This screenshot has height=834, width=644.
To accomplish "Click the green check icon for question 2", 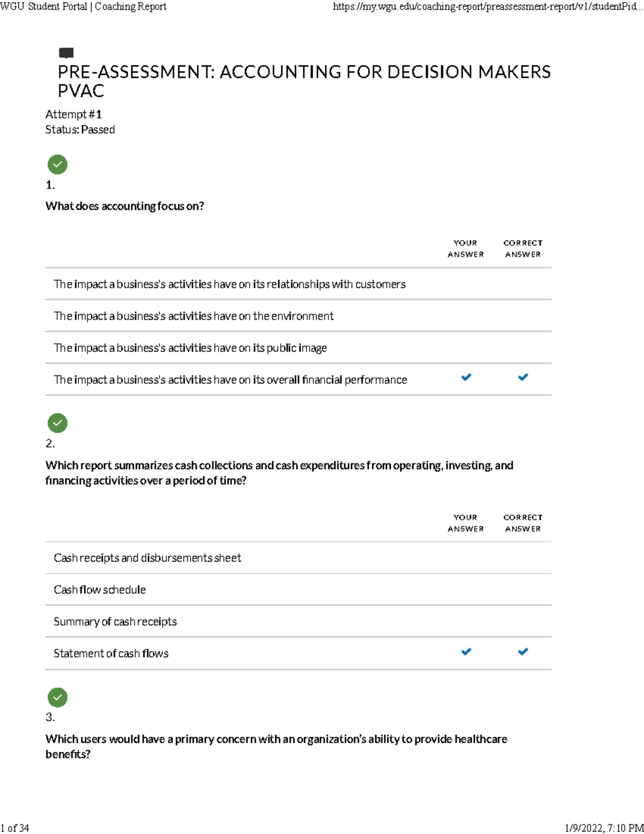I will coord(57,423).
